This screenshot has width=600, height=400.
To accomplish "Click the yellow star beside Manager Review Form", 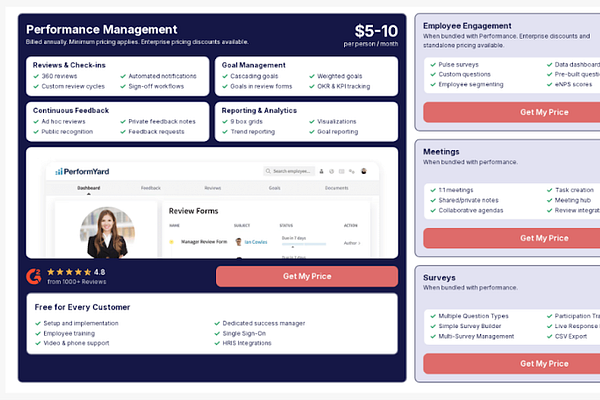I will (x=172, y=242).
